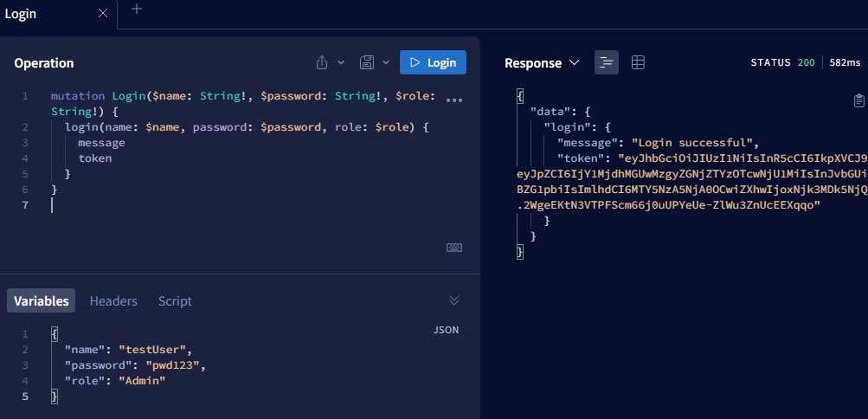Copy the response with clipboard icon

pos(858,100)
